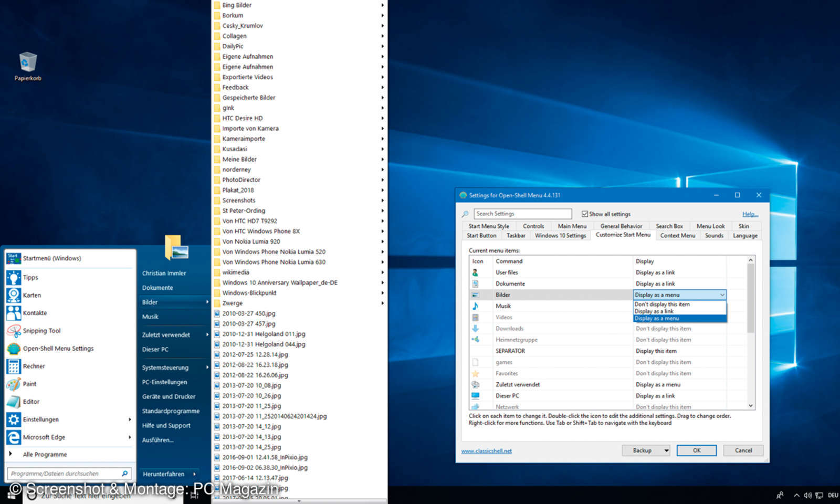Open Editor via its notepad icon
The width and height of the screenshot is (840, 504).
click(31, 402)
